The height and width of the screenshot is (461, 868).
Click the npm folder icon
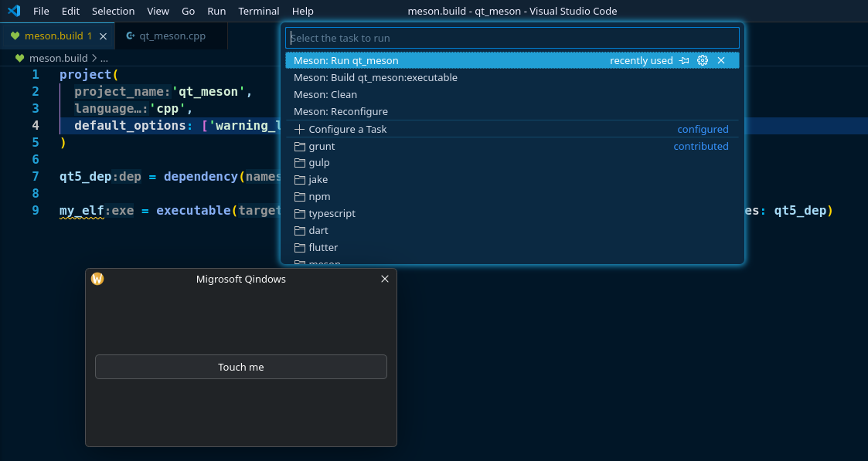[299, 197]
